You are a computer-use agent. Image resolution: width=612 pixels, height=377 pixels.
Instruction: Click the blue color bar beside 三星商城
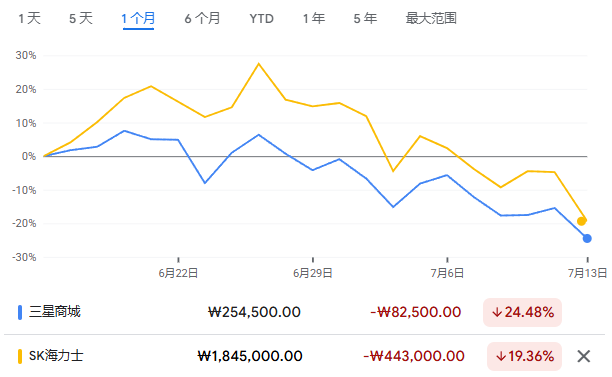(20, 312)
